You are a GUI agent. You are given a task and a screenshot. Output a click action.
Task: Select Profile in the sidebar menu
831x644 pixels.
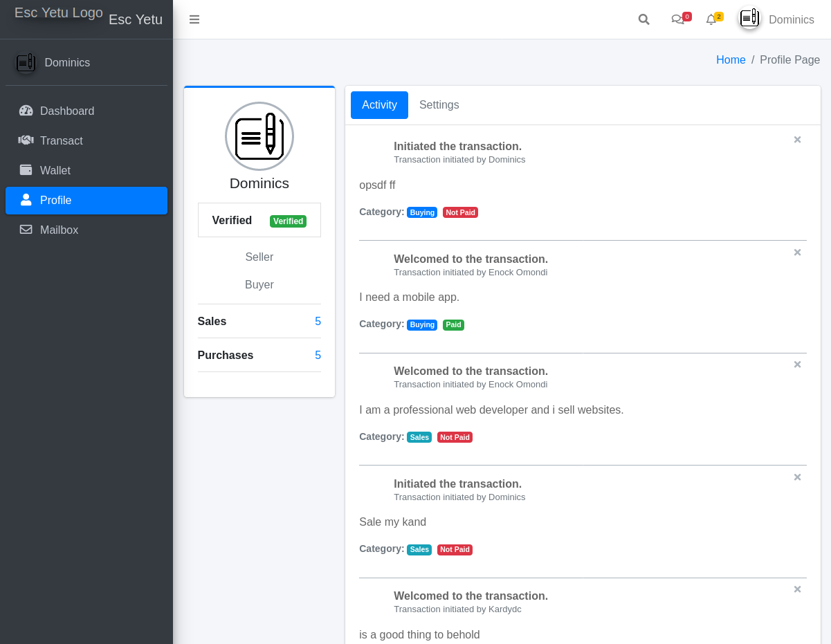pos(55,200)
